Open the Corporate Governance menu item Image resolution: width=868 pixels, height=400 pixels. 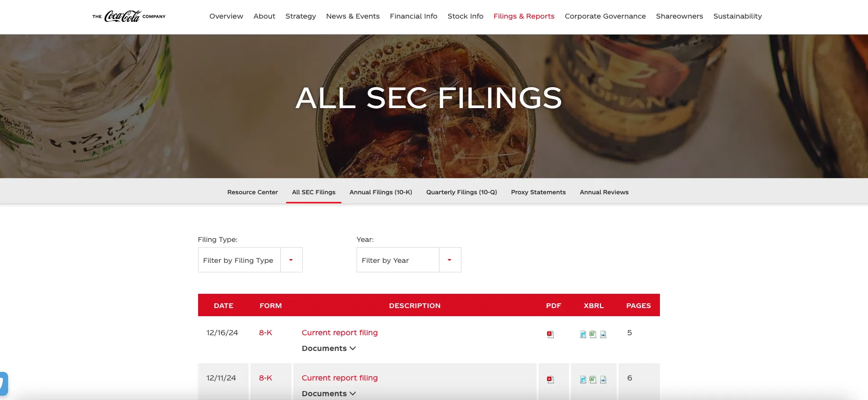coord(605,16)
